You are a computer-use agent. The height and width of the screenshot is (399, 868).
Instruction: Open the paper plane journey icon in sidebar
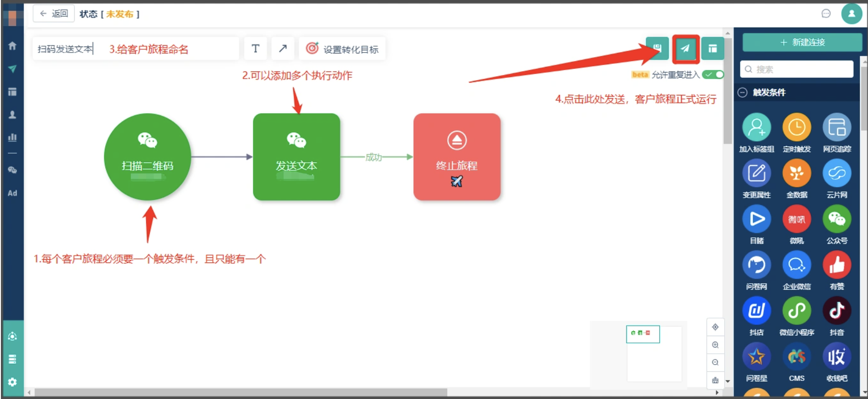[12, 69]
